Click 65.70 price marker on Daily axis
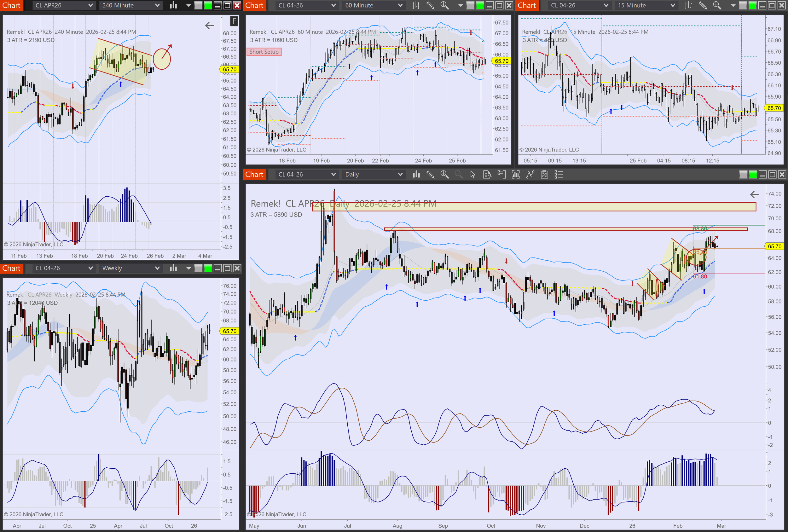This screenshot has height=532, width=788. (x=774, y=246)
